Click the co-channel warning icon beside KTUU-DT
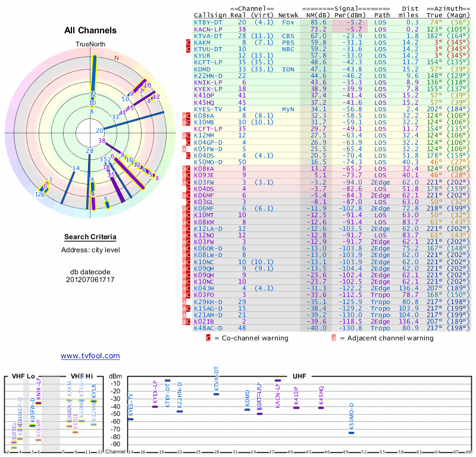Viewport: 476px width, 457px height. (188, 49)
